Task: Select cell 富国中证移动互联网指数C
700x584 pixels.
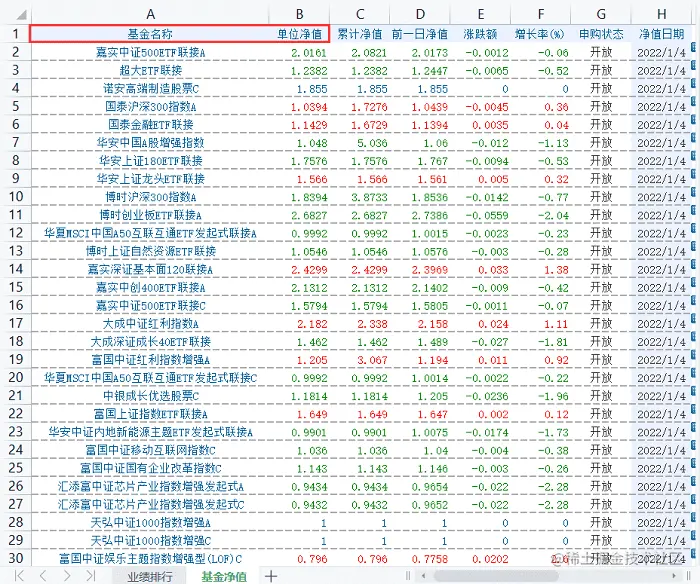Action: (150, 450)
